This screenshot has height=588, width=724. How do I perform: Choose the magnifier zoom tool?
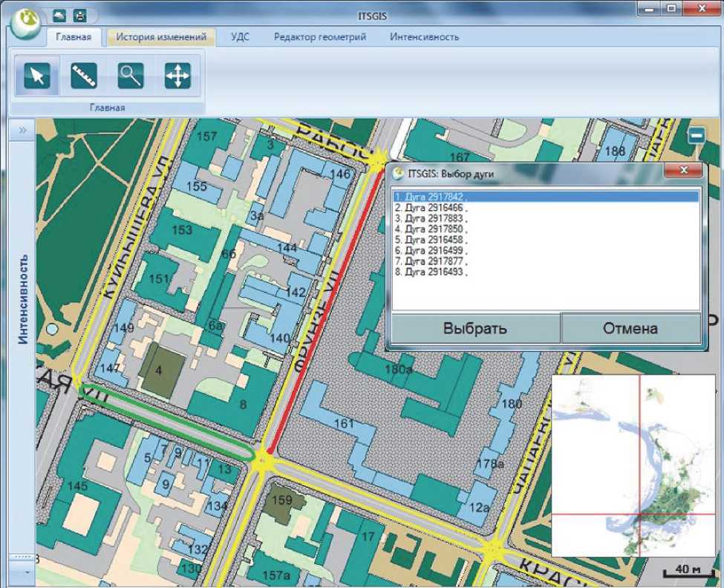(x=131, y=76)
